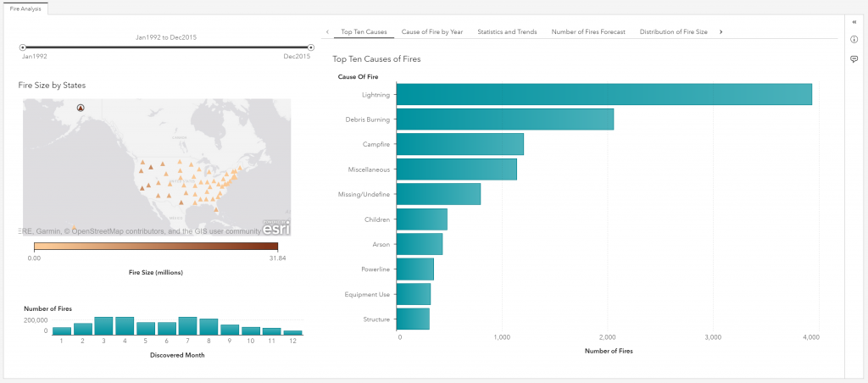Show more tabs with right chevron

point(721,31)
